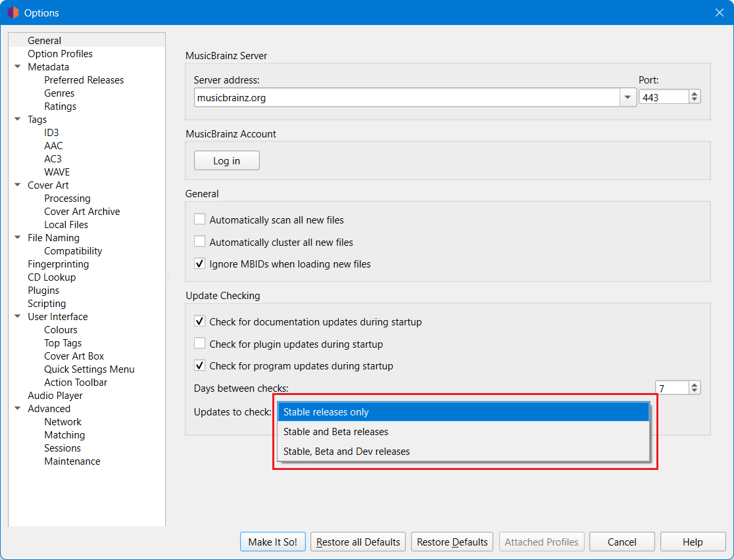Collapse the Metadata tree section
734x560 pixels.
(17, 67)
